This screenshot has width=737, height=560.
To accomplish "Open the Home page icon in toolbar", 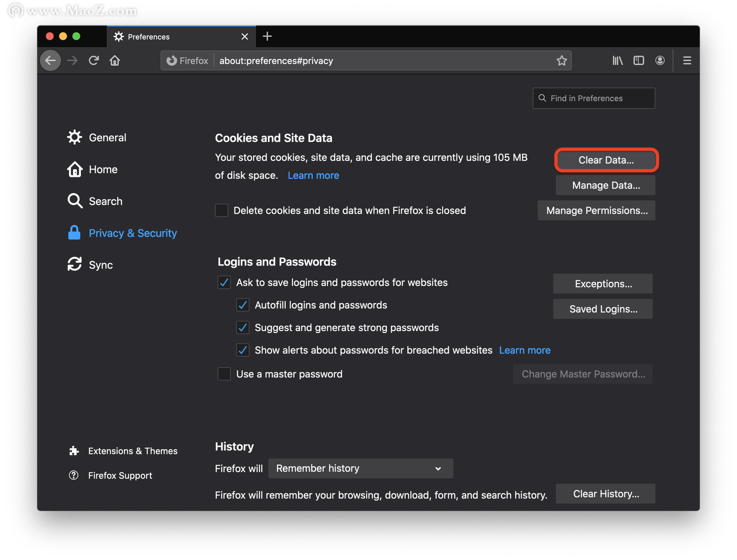I will pyautogui.click(x=115, y=61).
